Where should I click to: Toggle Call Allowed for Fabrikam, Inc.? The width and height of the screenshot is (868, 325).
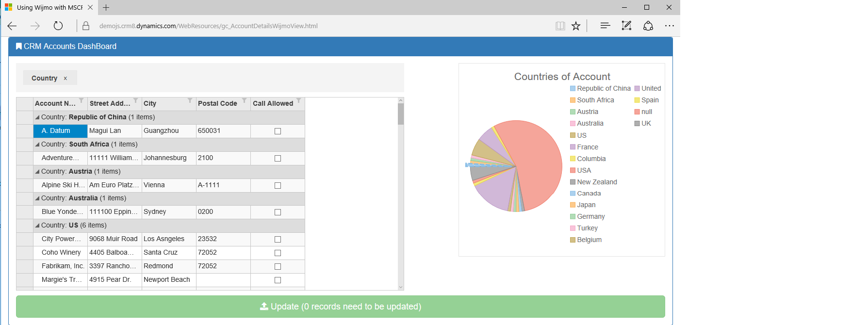point(278,266)
